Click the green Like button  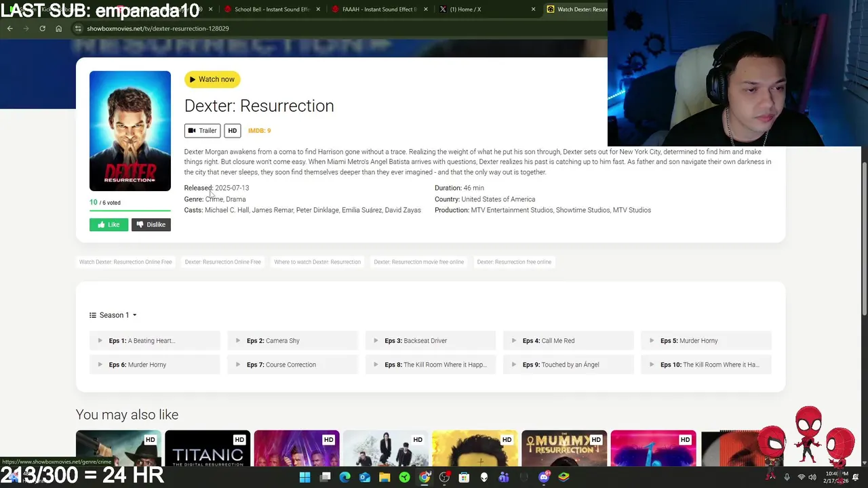(108, 224)
